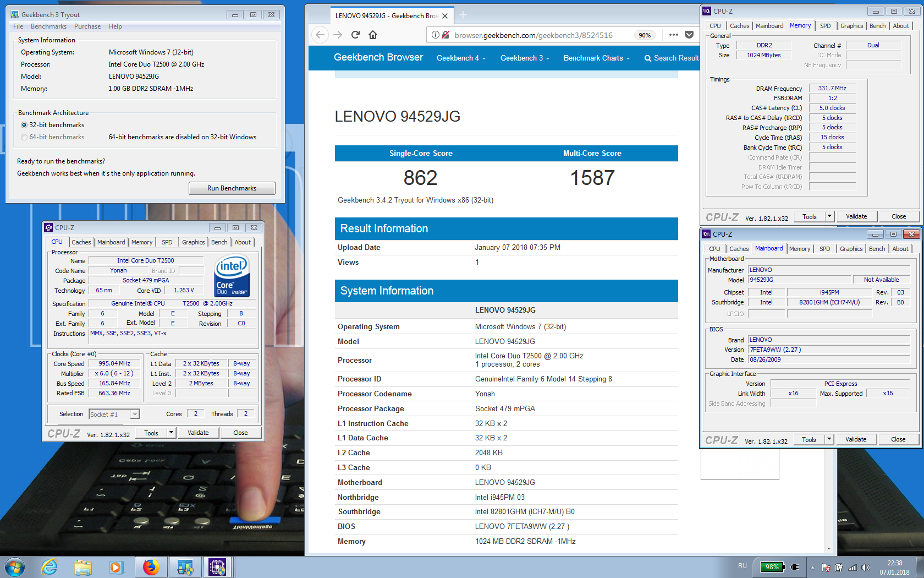Click BIOS version 7FETA9WW field
924x578 pixels.
coord(828,350)
